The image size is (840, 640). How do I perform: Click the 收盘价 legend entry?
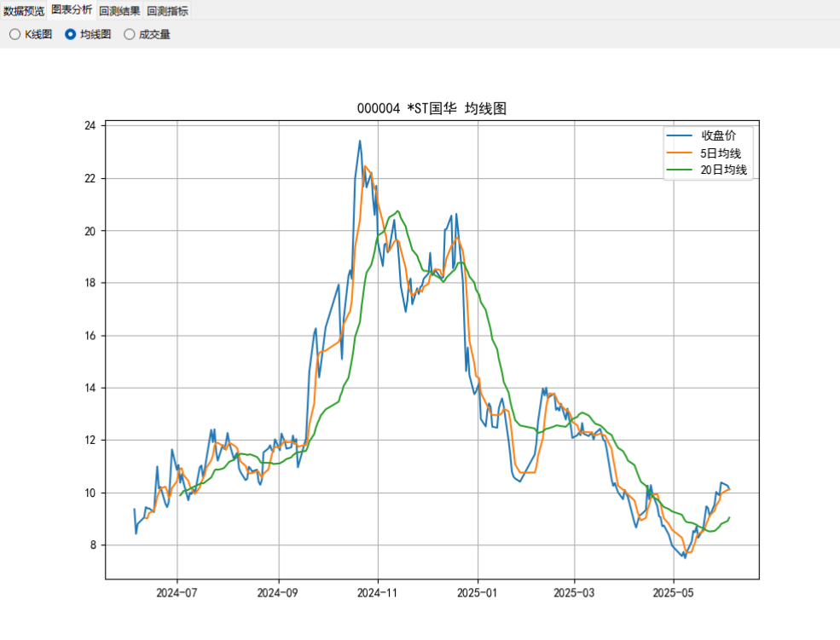coord(719,135)
